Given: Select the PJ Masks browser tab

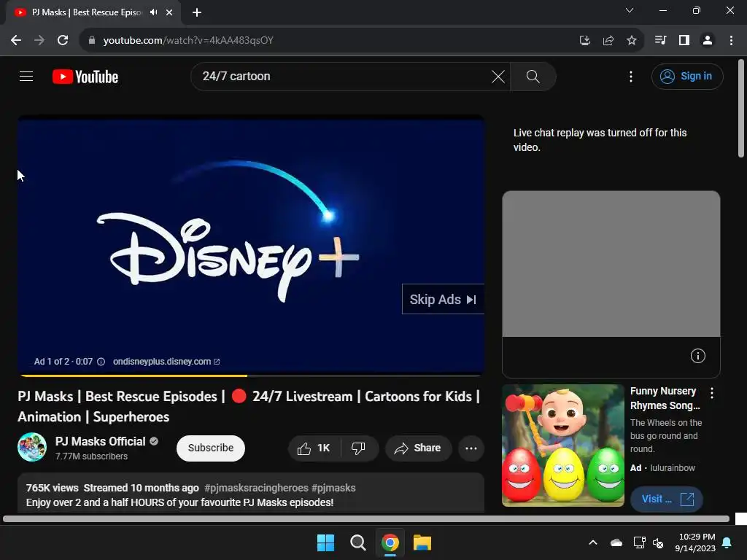Looking at the screenshot, I should (x=93, y=12).
